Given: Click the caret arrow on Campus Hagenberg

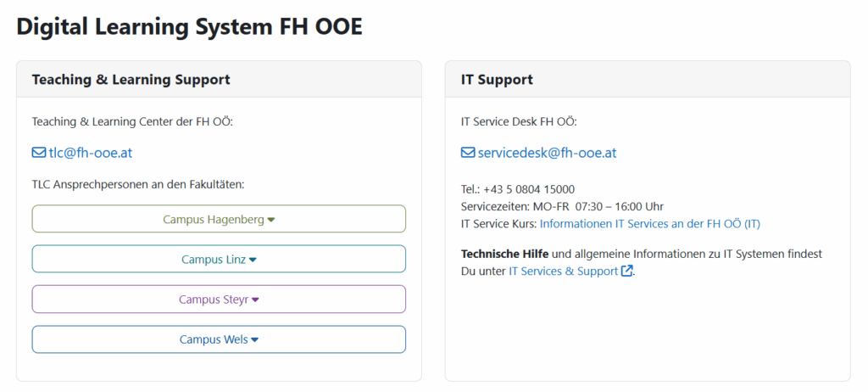Looking at the screenshot, I should tap(271, 220).
